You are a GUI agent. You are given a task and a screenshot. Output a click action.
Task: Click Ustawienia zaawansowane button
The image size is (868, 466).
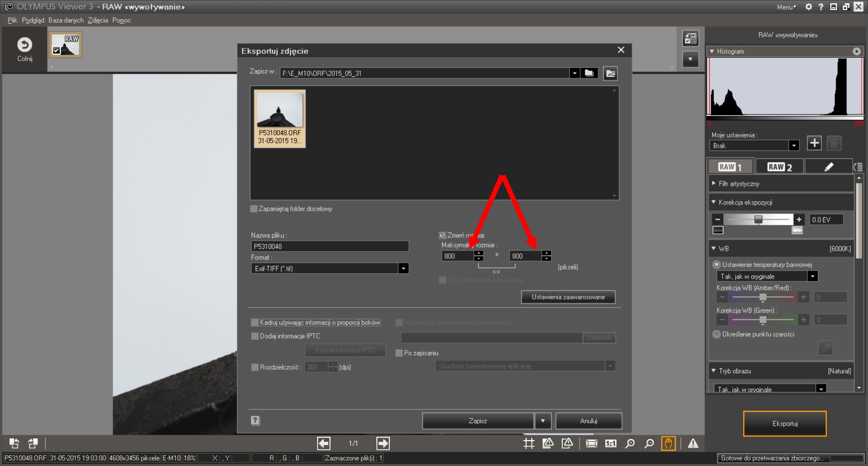point(568,297)
